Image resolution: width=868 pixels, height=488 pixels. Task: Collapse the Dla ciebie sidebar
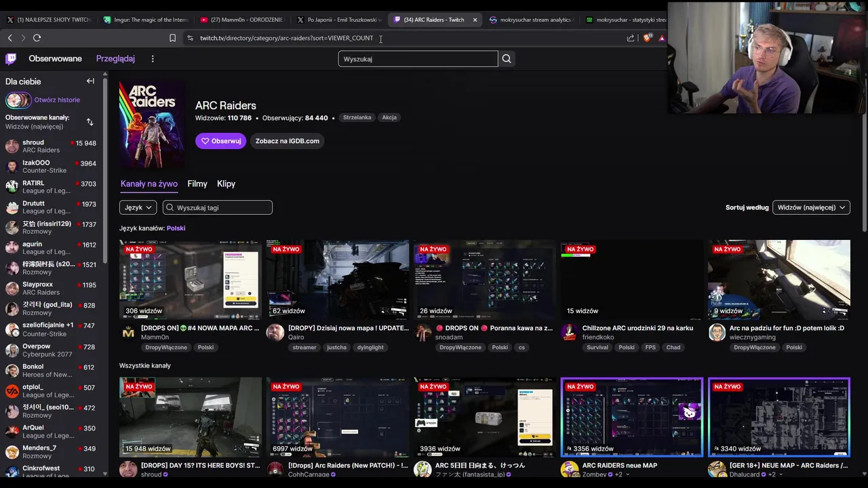(x=90, y=81)
